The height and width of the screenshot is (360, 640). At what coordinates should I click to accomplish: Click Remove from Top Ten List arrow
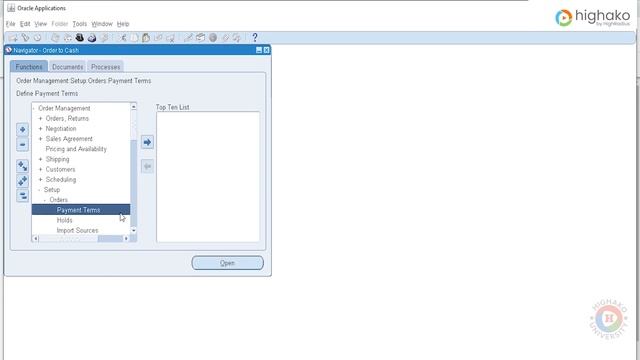tap(147, 166)
